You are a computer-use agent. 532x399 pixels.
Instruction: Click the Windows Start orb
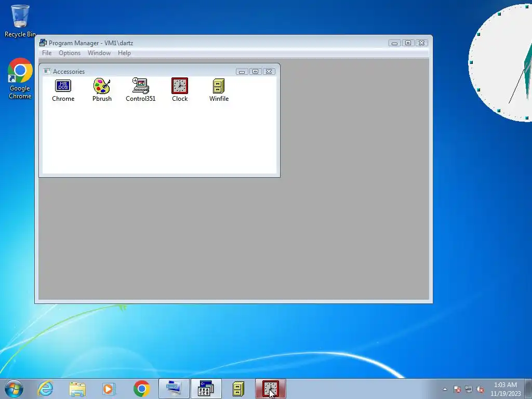click(14, 389)
